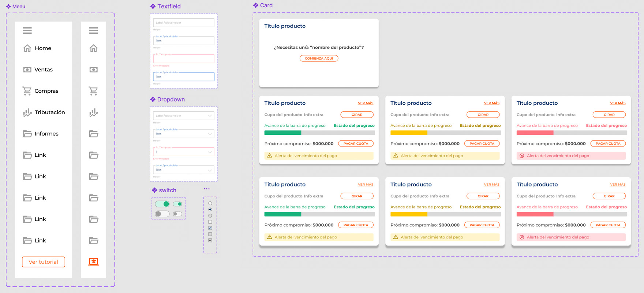The width and height of the screenshot is (644, 293).
Task: Enable the small gray off switch
Action: pos(177,214)
